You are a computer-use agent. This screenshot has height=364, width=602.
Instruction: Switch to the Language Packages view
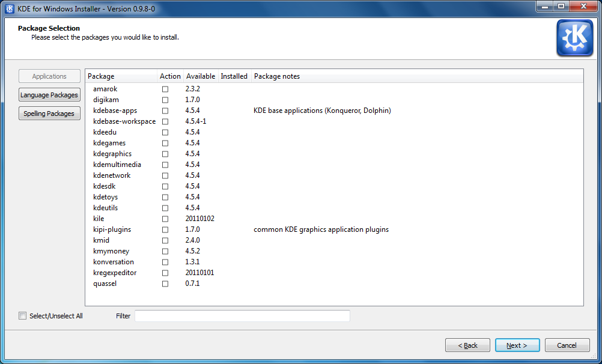point(49,94)
